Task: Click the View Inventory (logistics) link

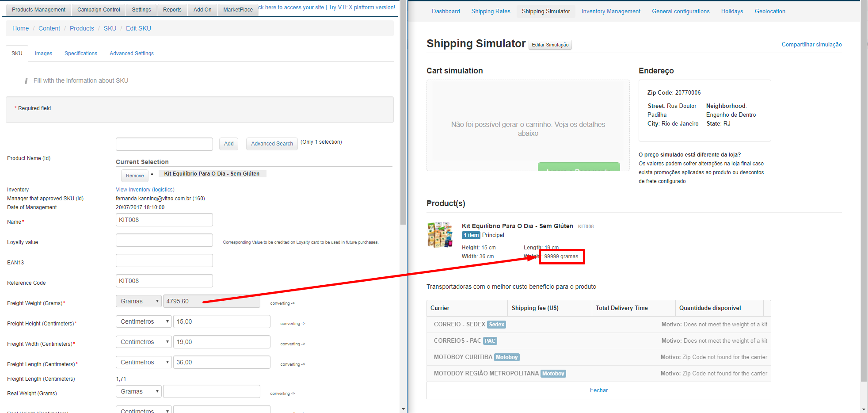Action: point(145,190)
